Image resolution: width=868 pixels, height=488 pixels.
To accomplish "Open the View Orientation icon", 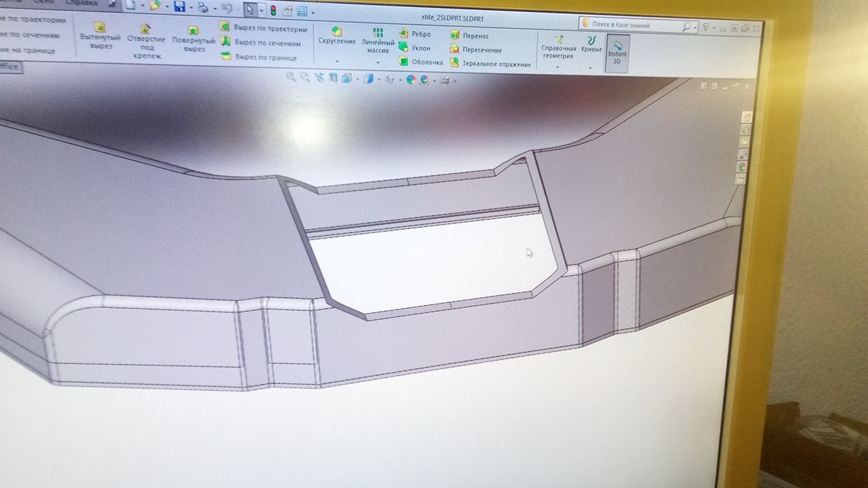I will tap(347, 79).
